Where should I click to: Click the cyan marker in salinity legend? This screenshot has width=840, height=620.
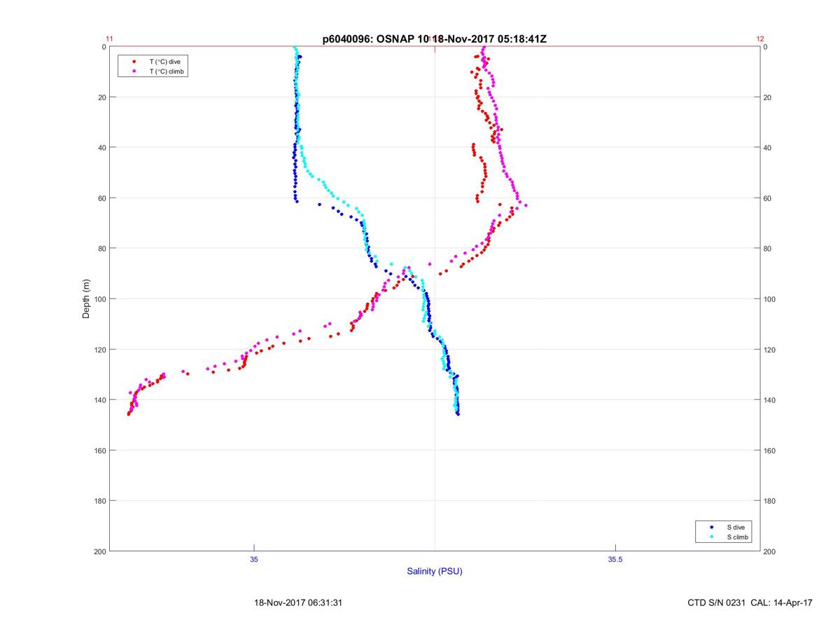[712, 537]
